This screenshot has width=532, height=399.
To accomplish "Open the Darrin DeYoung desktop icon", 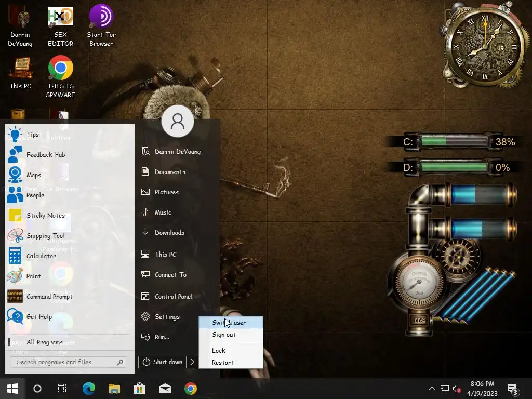I will click(20, 26).
